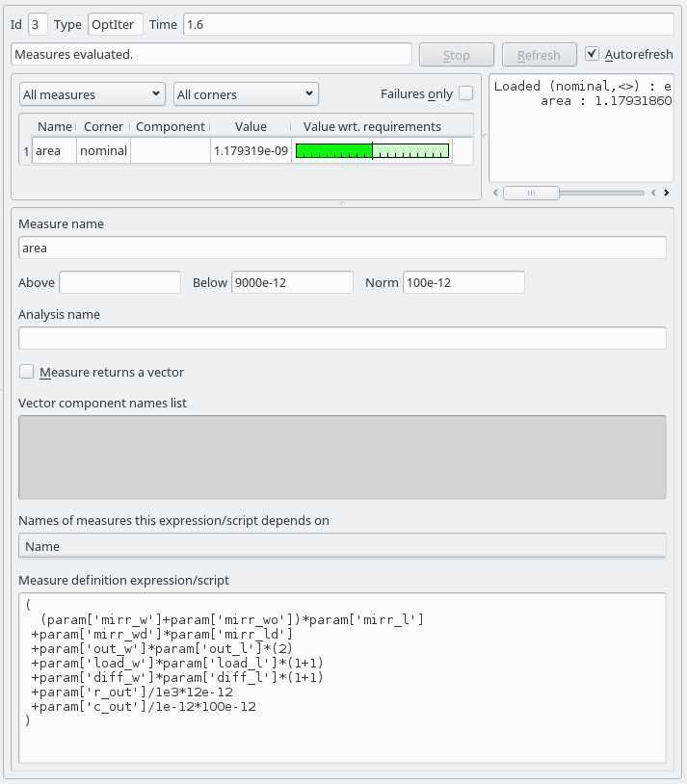Click the log panel horizontal scrollbar handle

[x=531, y=193]
